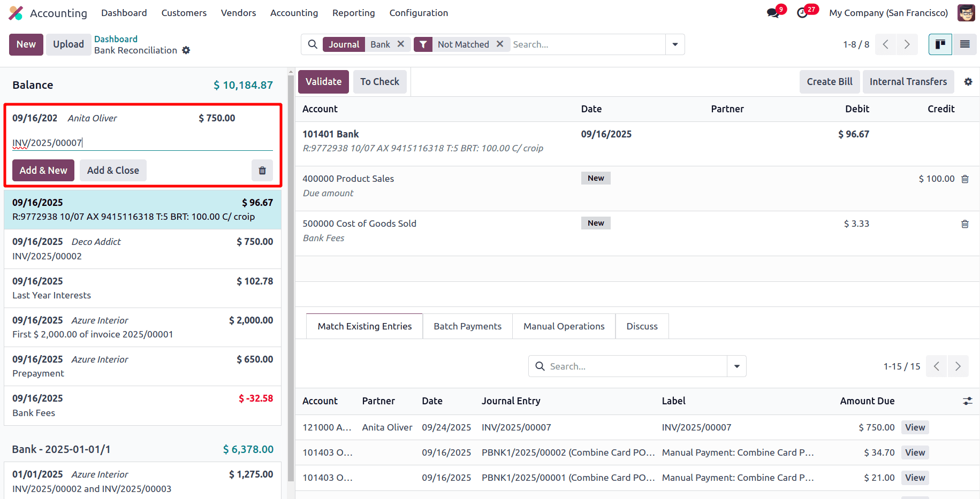Switch to the Manual Operations tab
980x499 pixels.
click(x=564, y=326)
